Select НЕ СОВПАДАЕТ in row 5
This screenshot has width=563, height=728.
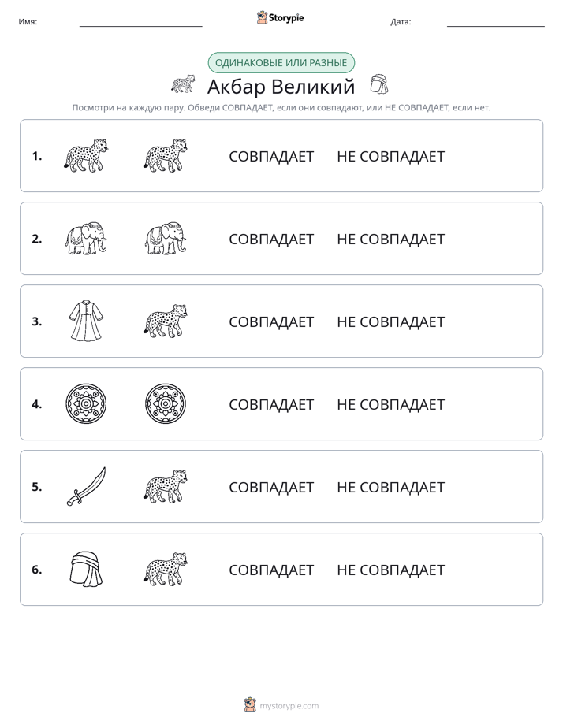tap(390, 487)
